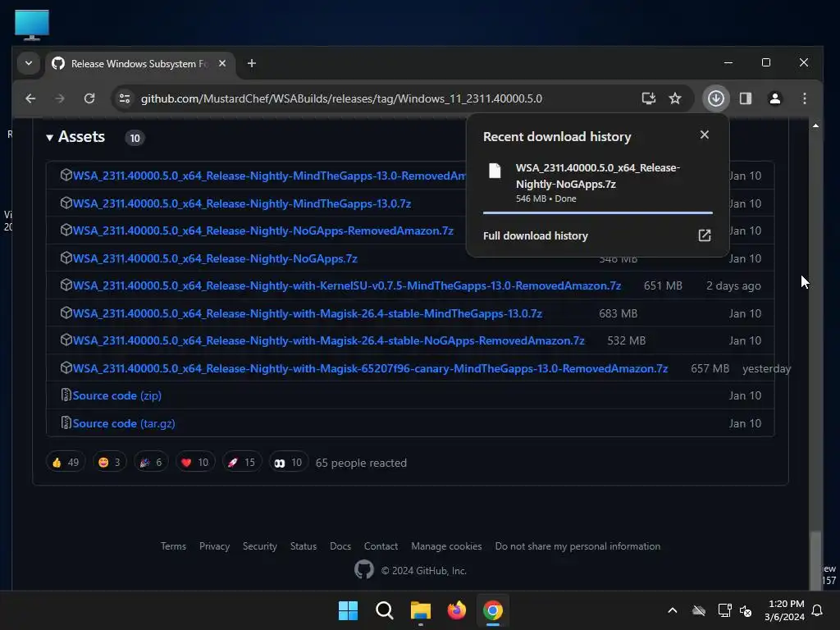Viewport: 840px width, 630px height.
Task: Collapse the Assets section
Action: (x=76, y=137)
